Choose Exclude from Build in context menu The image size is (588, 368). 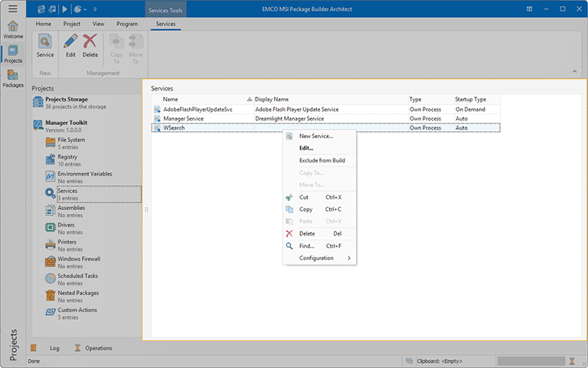[322, 160]
